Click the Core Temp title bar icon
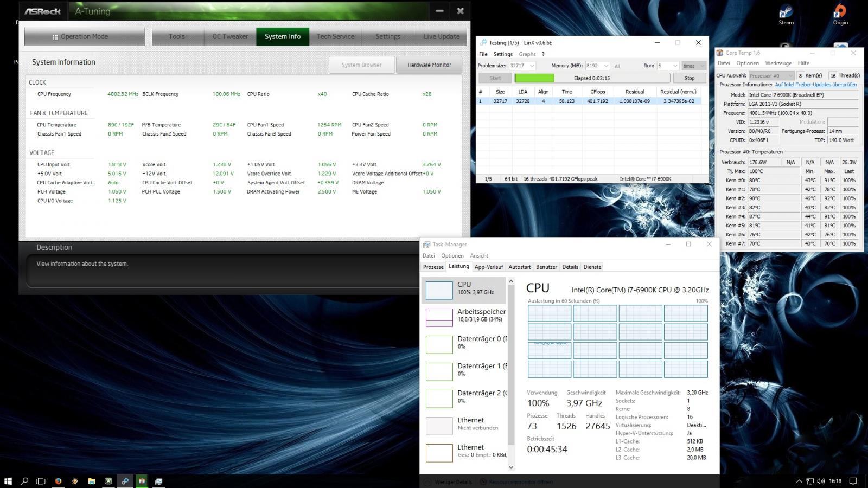 pyautogui.click(x=720, y=53)
